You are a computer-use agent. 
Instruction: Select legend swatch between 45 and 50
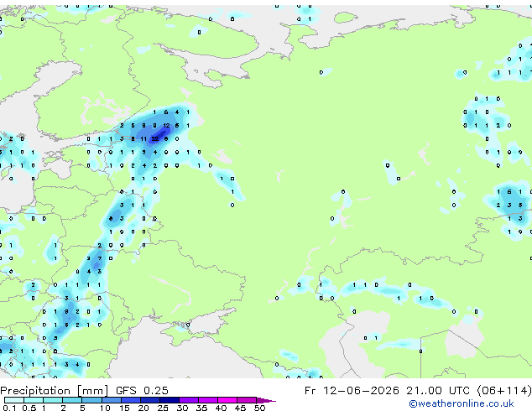pyautogui.click(x=247, y=400)
